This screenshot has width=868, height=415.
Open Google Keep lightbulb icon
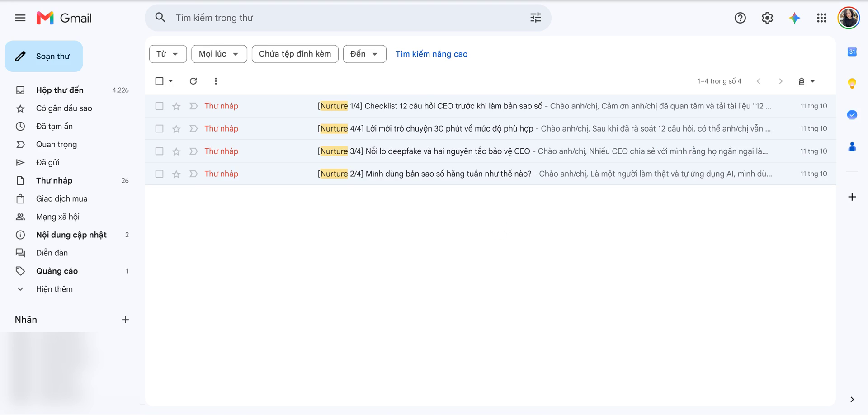tap(852, 83)
